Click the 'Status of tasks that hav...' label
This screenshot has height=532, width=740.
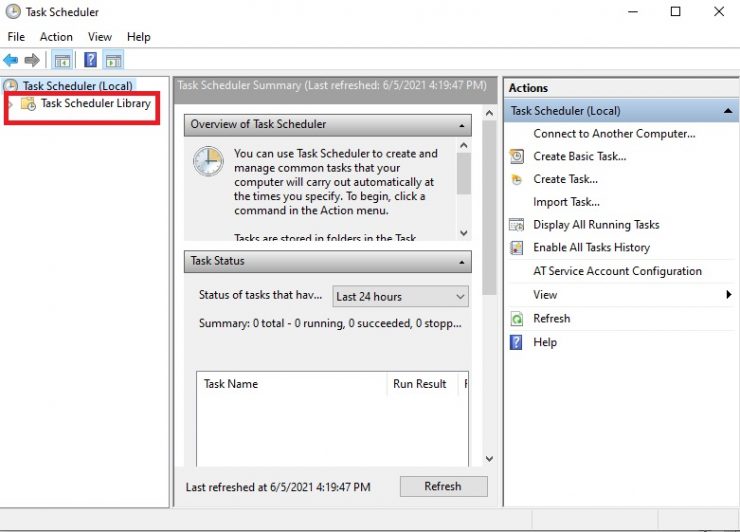260,295
